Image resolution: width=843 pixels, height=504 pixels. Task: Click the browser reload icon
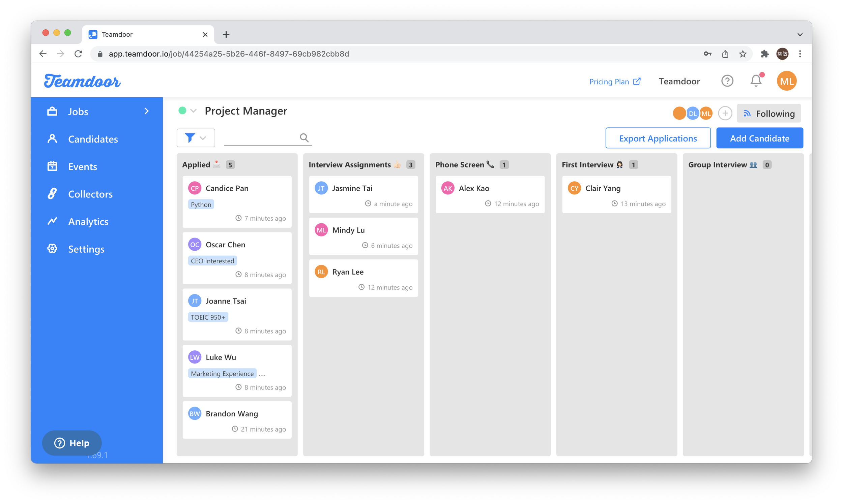click(x=78, y=54)
